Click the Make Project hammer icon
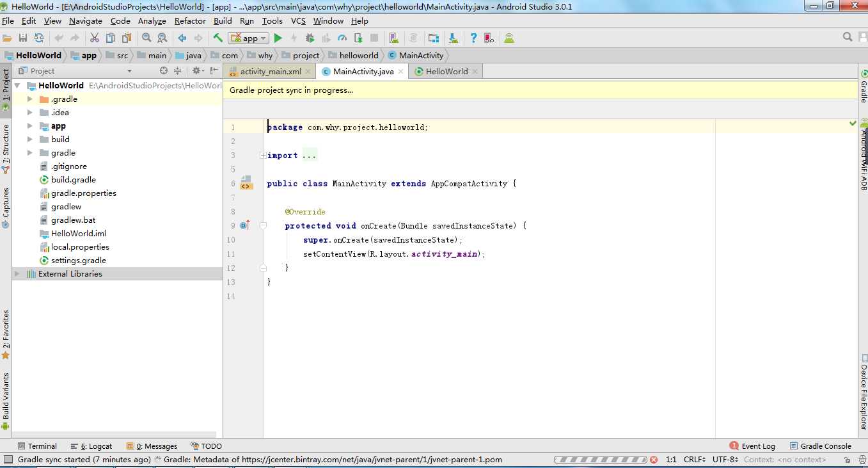Screen dimensions: 868x468 coord(218,38)
